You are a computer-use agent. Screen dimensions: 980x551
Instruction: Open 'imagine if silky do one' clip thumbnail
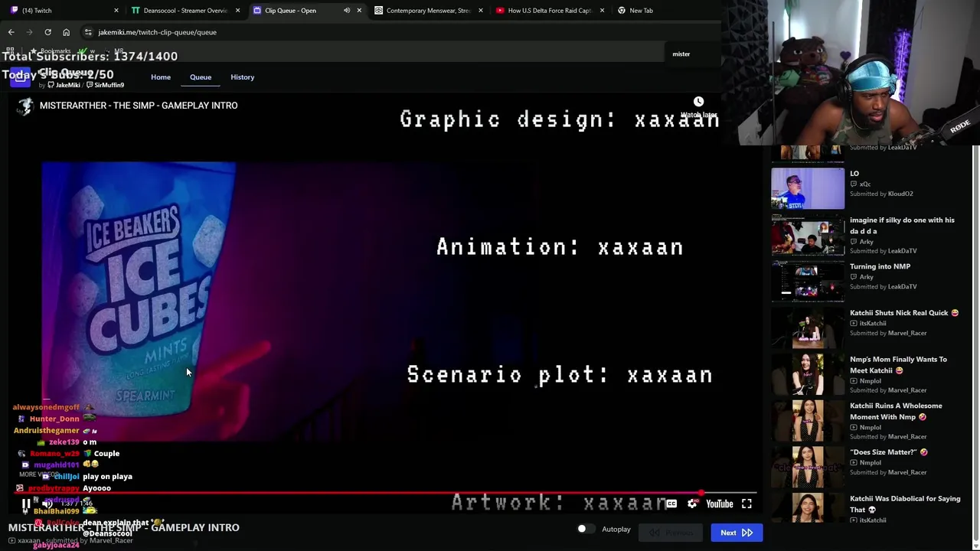click(808, 235)
